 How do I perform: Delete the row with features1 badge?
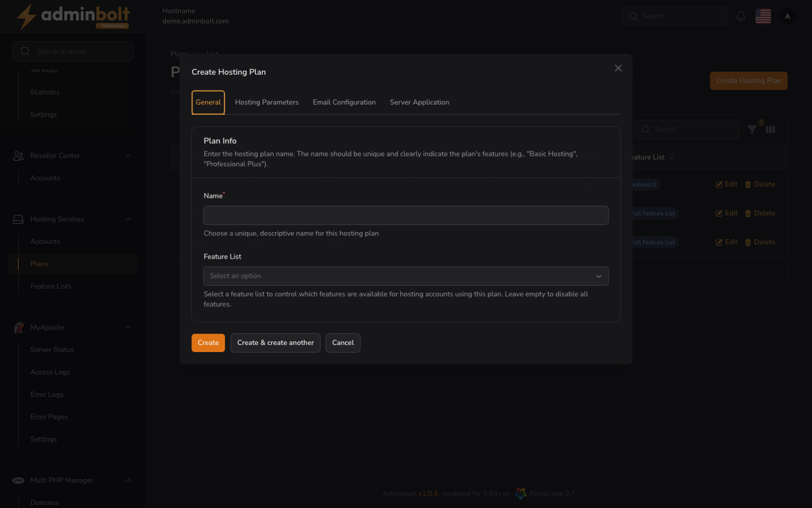(760, 184)
